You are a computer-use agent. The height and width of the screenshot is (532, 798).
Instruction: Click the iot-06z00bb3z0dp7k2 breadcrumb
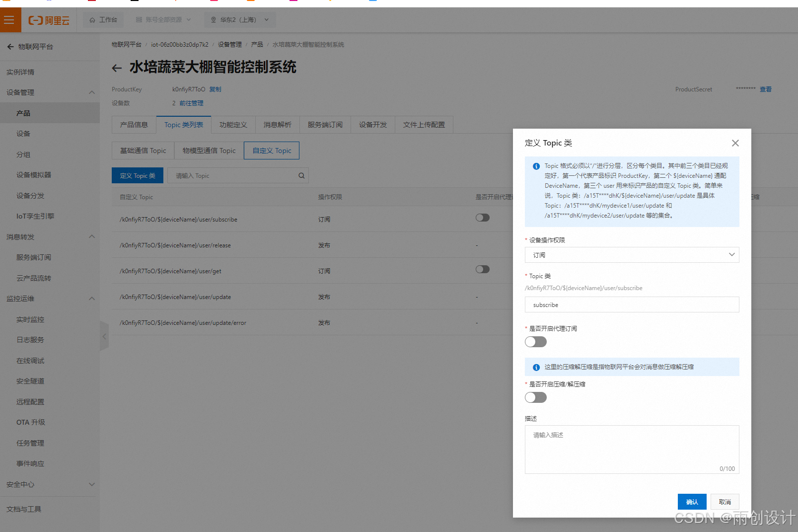180,45
